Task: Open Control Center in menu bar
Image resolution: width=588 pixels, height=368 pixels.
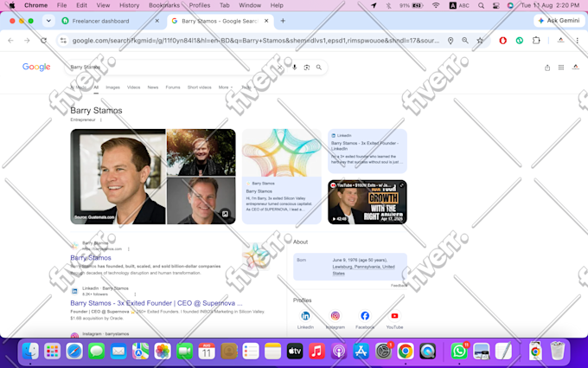Action: [495, 5]
